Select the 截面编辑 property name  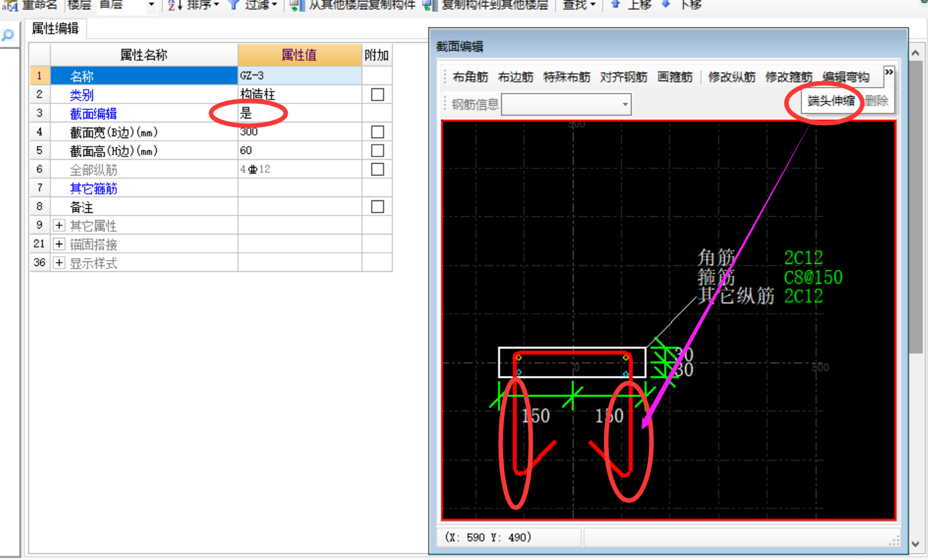pos(94,114)
